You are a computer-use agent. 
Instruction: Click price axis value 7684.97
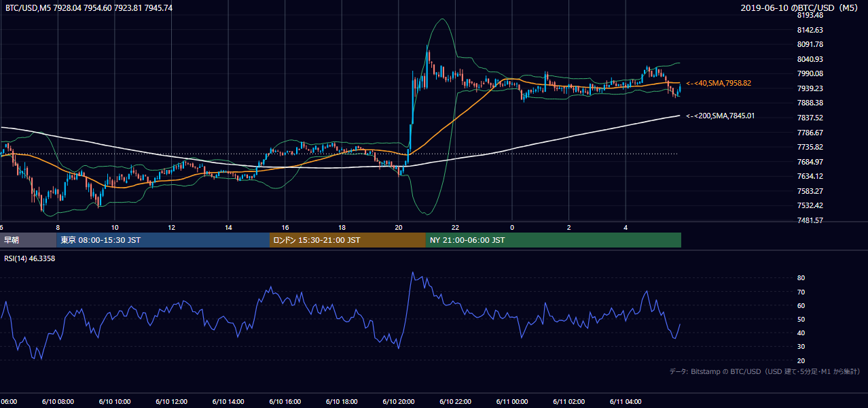(x=810, y=162)
